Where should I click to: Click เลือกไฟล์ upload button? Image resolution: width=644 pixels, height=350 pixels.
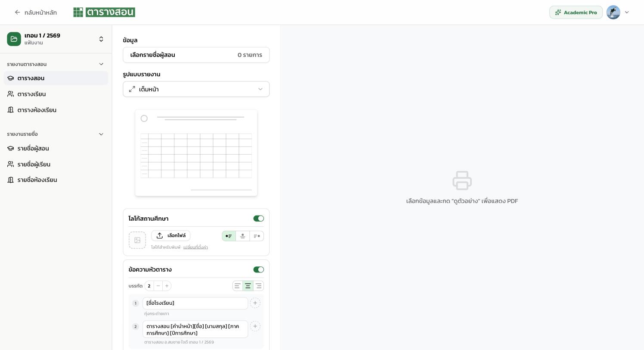[x=171, y=235]
